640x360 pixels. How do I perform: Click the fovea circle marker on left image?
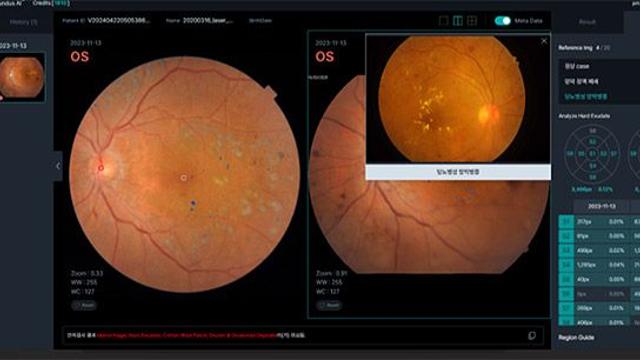coord(184,178)
